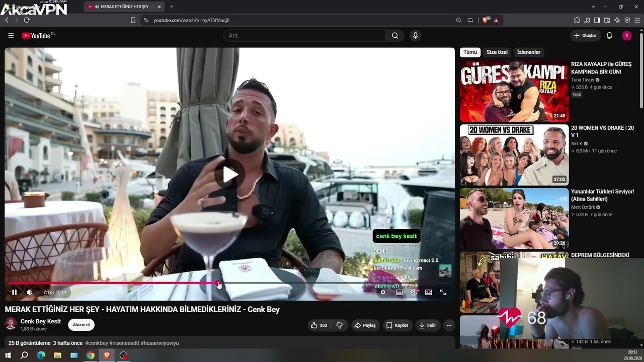Open the Güreş Kampı video thumbnail
The height and width of the screenshot is (362, 644).
pyautogui.click(x=514, y=92)
